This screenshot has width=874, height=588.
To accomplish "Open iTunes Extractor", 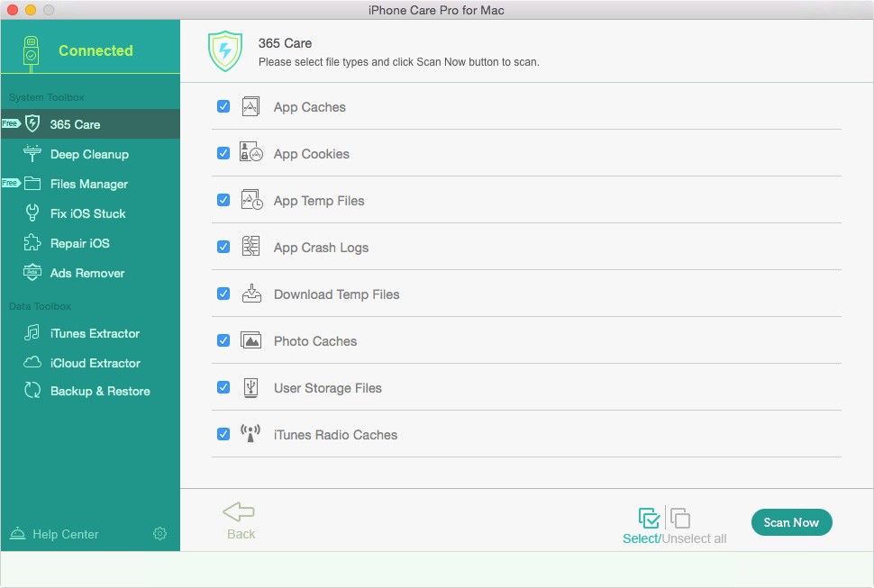I will (90, 333).
